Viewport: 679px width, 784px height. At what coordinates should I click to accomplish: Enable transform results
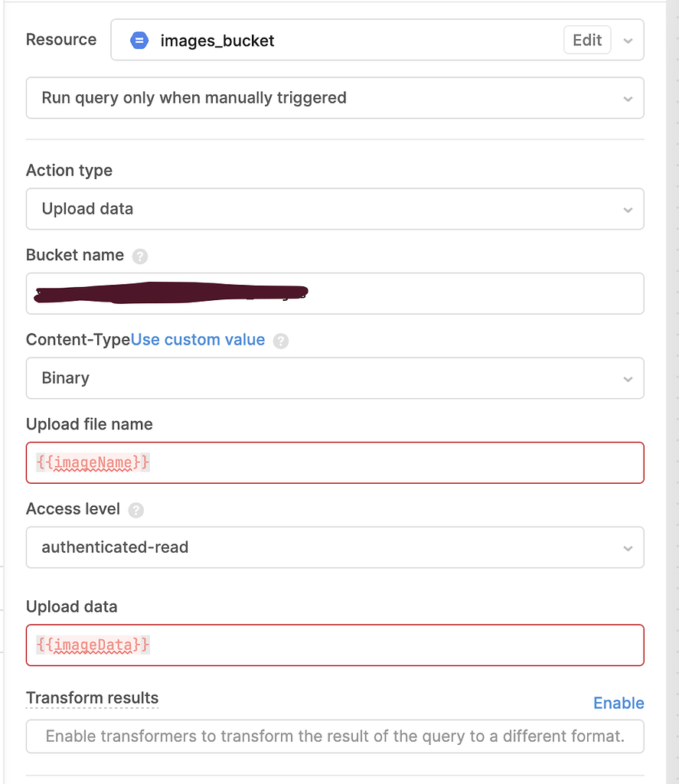point(619,703)
